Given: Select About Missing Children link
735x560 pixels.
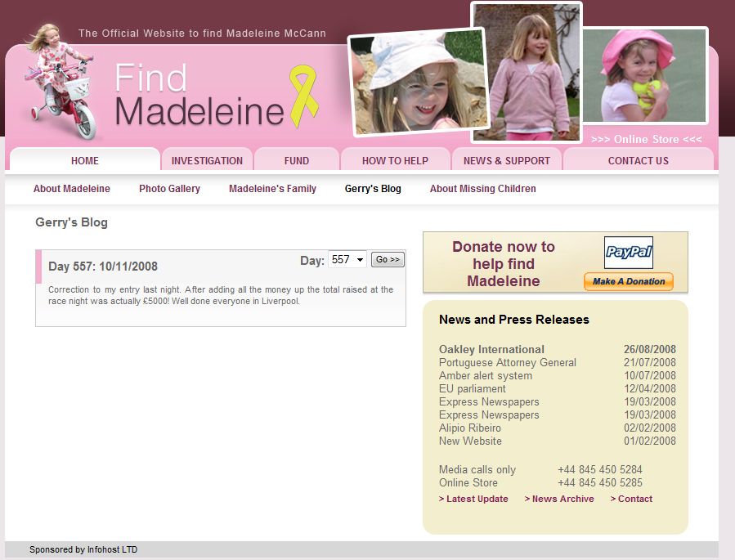Looking at the screenshot, I should (482, 189).
